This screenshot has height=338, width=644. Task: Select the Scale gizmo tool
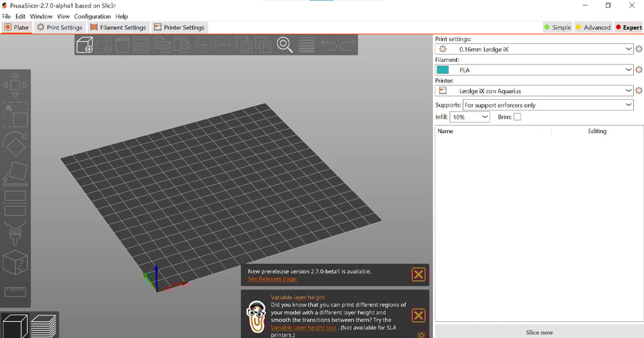15,115
